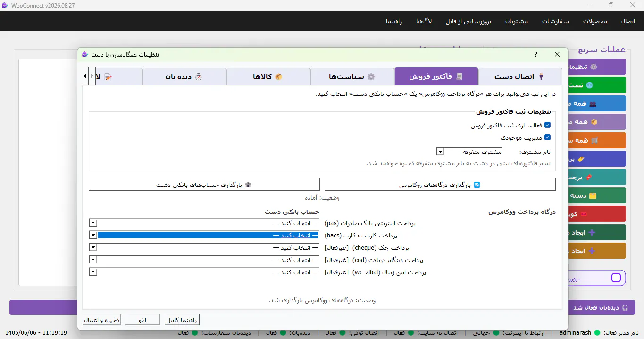The image size is (644, 339).
Task: Click وضعیت: آماده status text
Action: (x=322, y=197)
